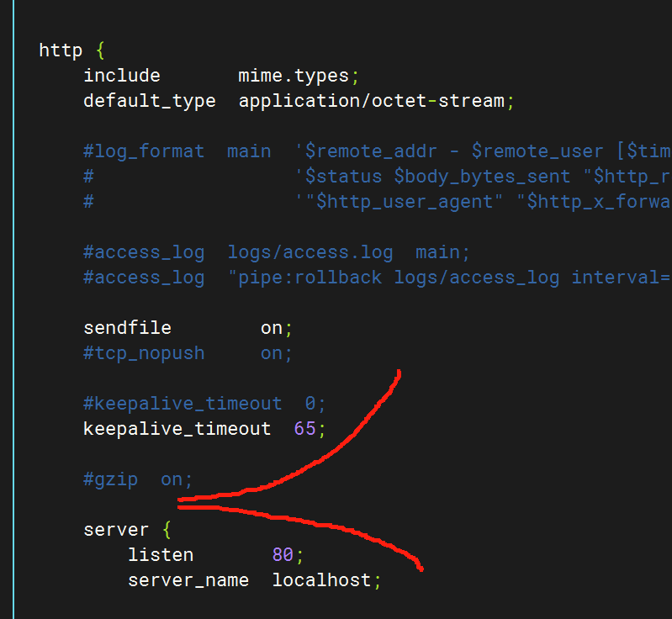The height and width of the screenshot is (619, 672).
Task: Click the opening brace after server
Action: point(167,530)
